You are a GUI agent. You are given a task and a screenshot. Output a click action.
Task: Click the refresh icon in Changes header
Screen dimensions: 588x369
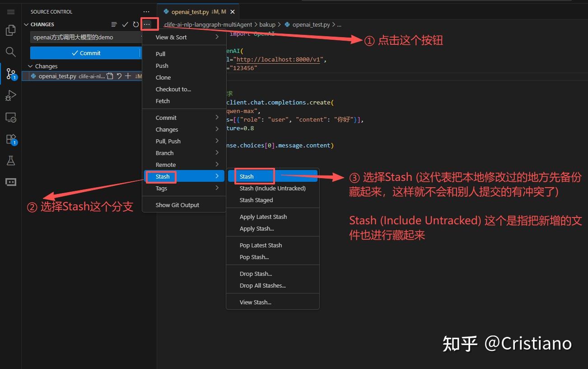point(135,24)
